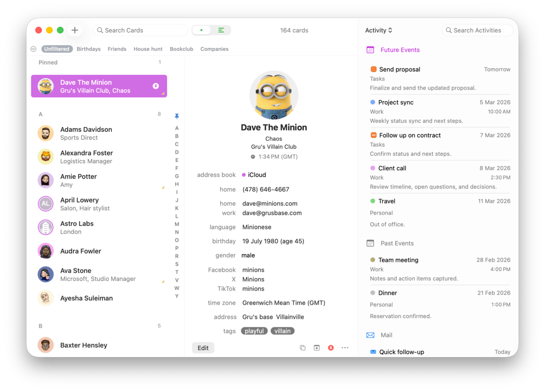The image size is (545, 392).
Task: Click the add-to-card icon near Edit
Action: 316,347
